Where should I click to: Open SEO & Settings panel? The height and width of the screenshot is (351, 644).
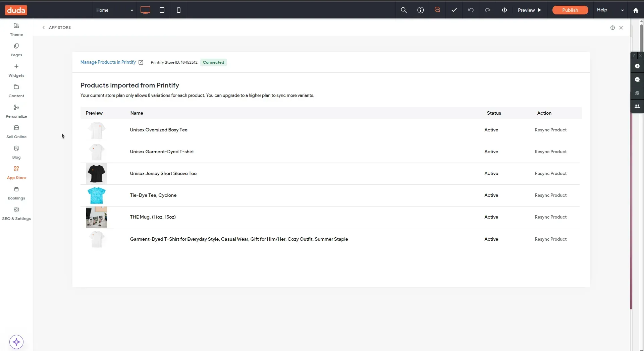[x=16, y=214]
